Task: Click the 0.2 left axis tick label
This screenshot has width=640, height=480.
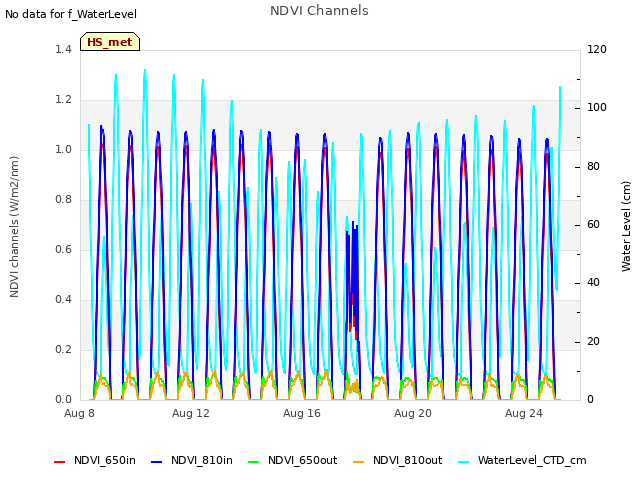Action: pyautogui.click(x=63, y=349)
